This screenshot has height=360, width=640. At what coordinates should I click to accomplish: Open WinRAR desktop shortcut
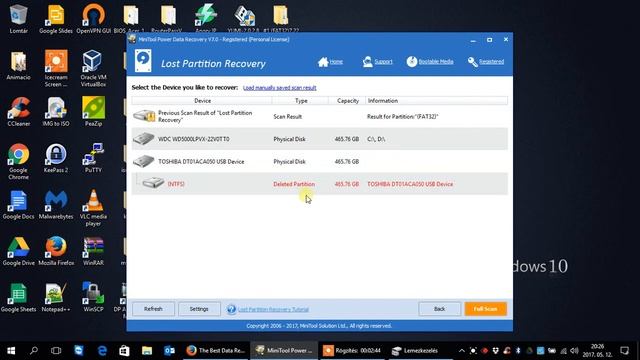93,251
